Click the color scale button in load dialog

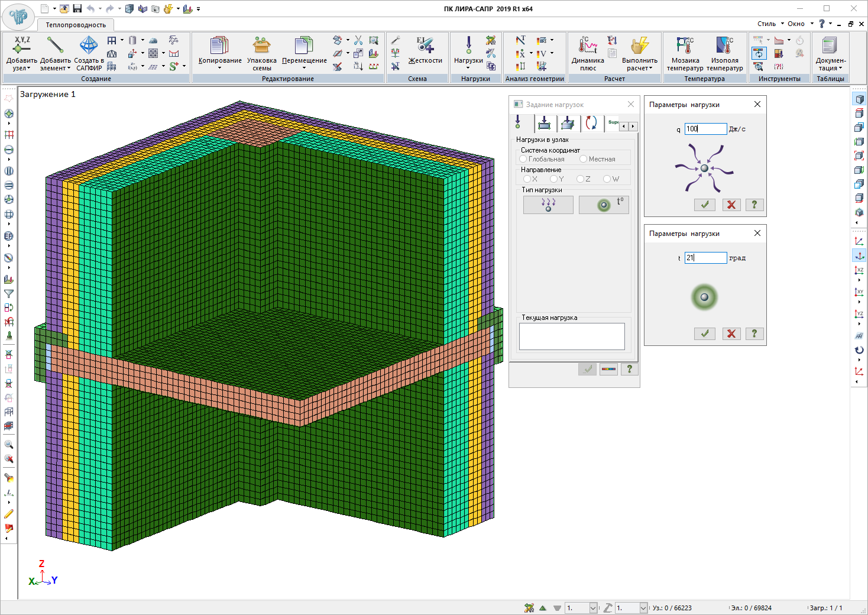point(608,369)
